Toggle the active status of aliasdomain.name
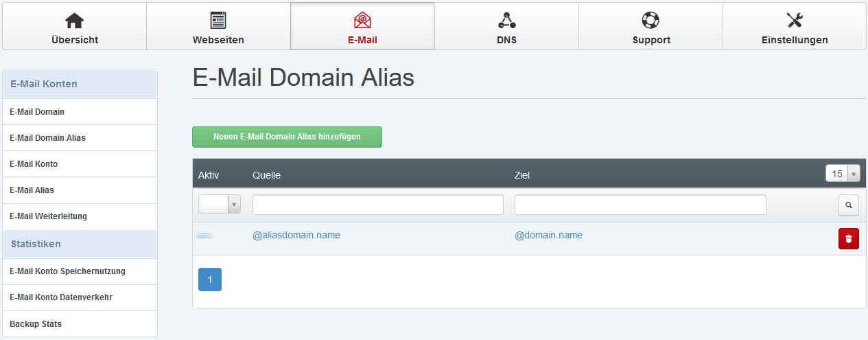Viewport: 868px width, 340px height. coord(204,236)
